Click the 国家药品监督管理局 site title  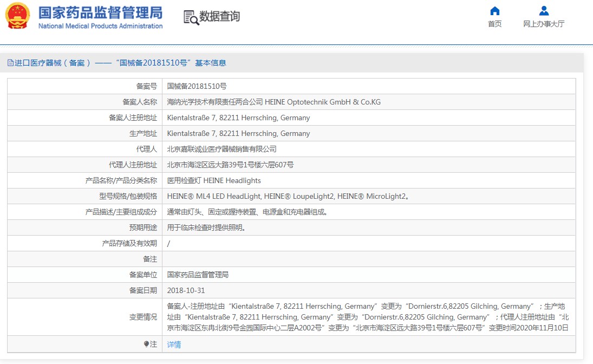pos(101,12)
